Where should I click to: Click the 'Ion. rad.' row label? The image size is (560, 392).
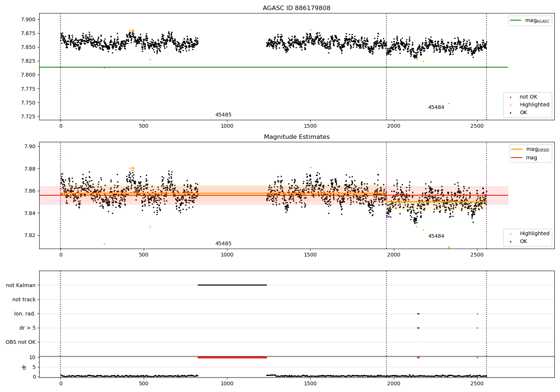[x=25, y=314]
